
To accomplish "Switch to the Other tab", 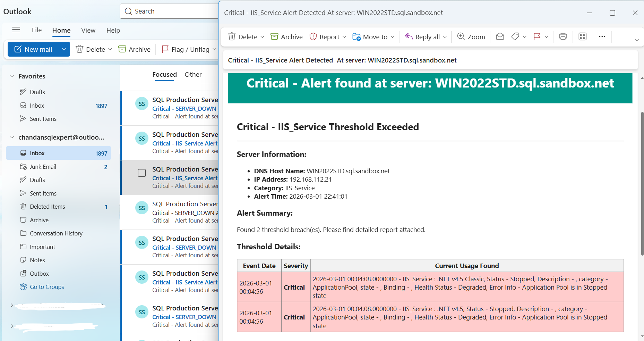I will tap(193, 74).
